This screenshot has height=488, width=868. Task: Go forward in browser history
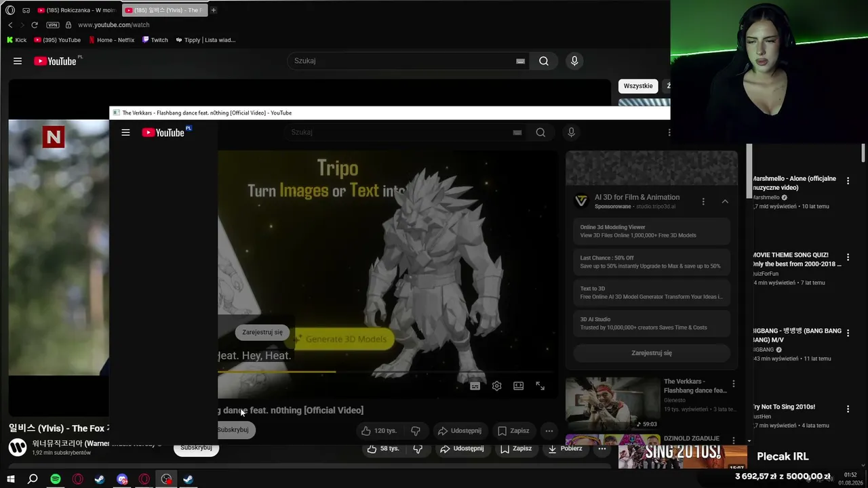click(22, 25)
